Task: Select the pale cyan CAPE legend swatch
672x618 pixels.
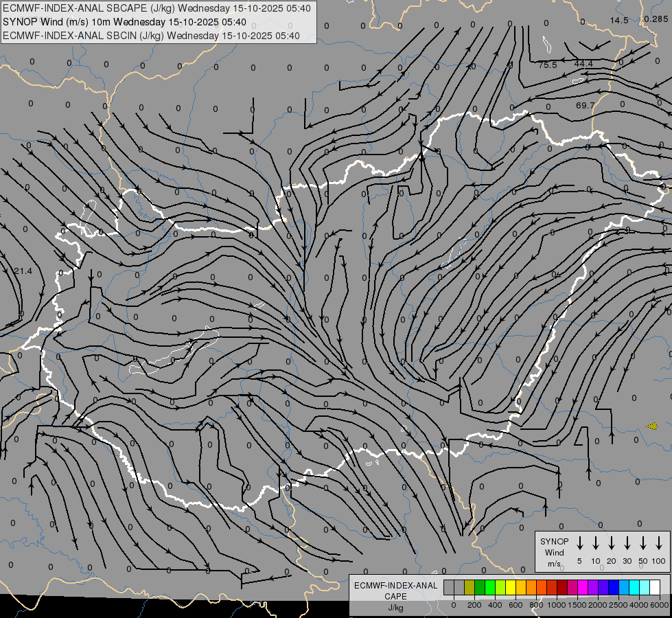Action: (645, 587)
